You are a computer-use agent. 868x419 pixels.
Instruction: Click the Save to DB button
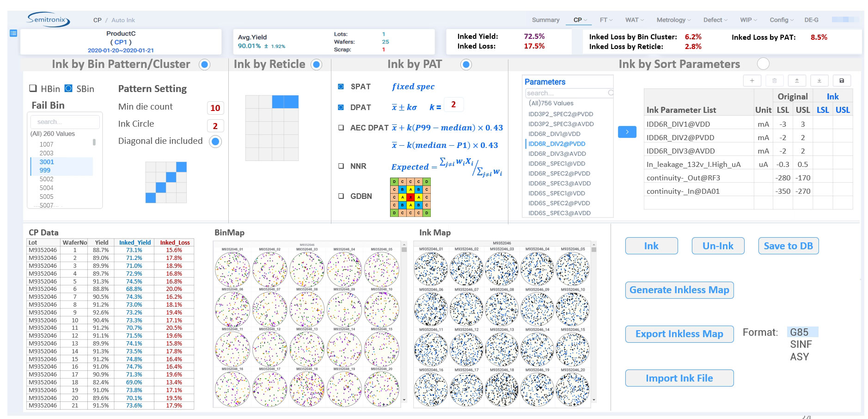[788, 246]
